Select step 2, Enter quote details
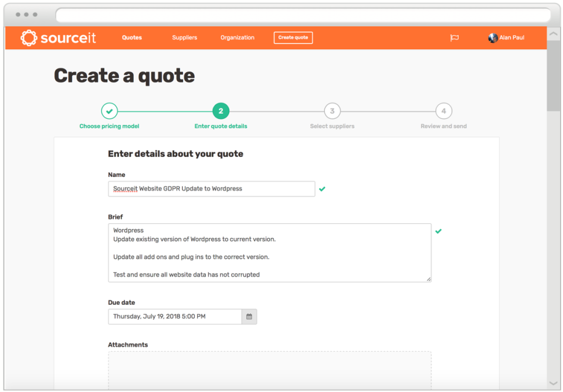The width and height of the screenshot is (563, 392). (x=221, y=110)
